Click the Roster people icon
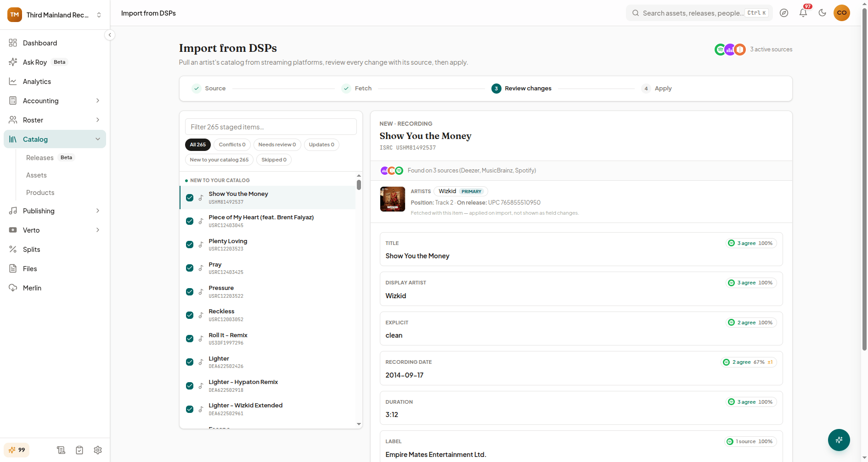868x462 pixels. [x=13, y=120]
